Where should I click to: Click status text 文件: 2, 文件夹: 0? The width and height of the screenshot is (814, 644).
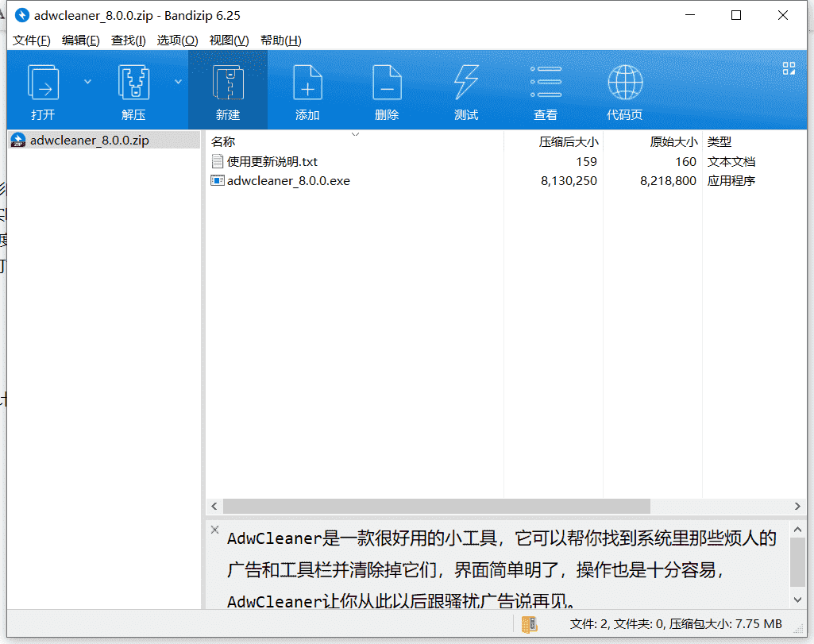click(617, 624)
